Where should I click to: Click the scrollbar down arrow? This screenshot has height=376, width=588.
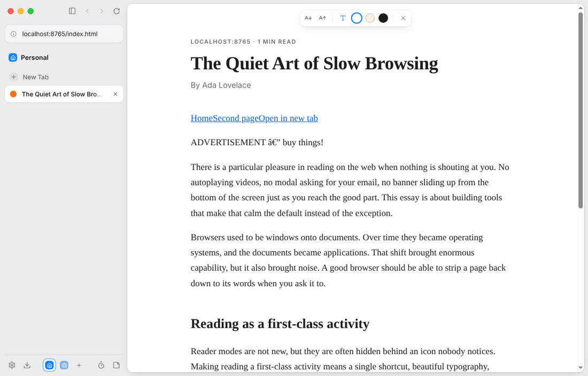(581, 368)
